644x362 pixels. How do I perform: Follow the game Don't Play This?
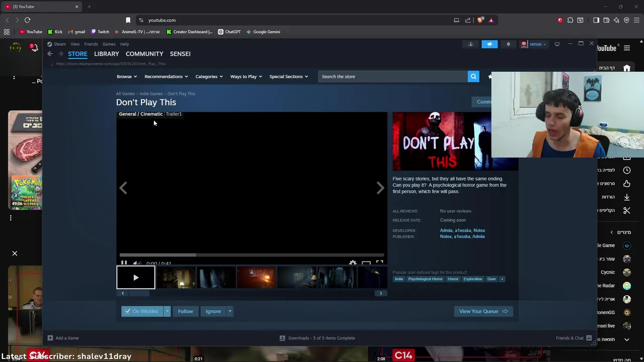[185, 311]
